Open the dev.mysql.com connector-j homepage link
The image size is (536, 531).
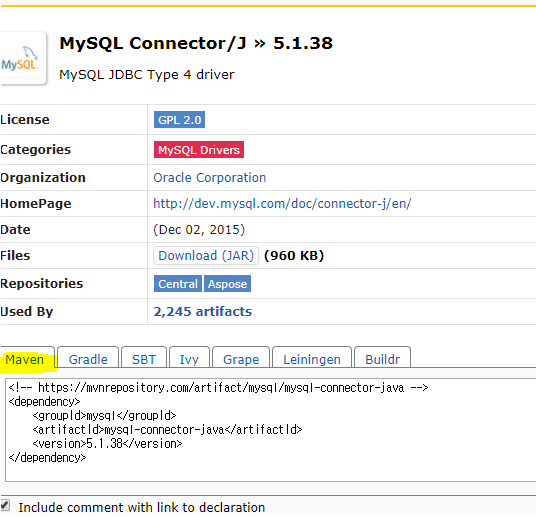coord(282,204)
